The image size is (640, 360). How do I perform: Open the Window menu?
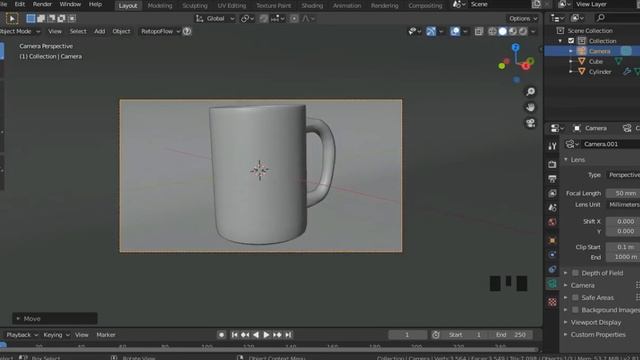70,4
